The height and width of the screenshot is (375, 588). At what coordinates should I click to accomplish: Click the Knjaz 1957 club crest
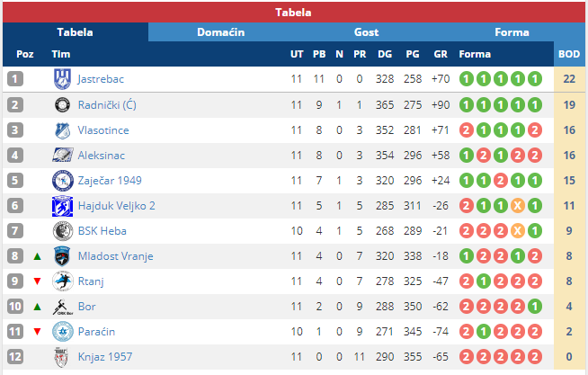(61, 357)
